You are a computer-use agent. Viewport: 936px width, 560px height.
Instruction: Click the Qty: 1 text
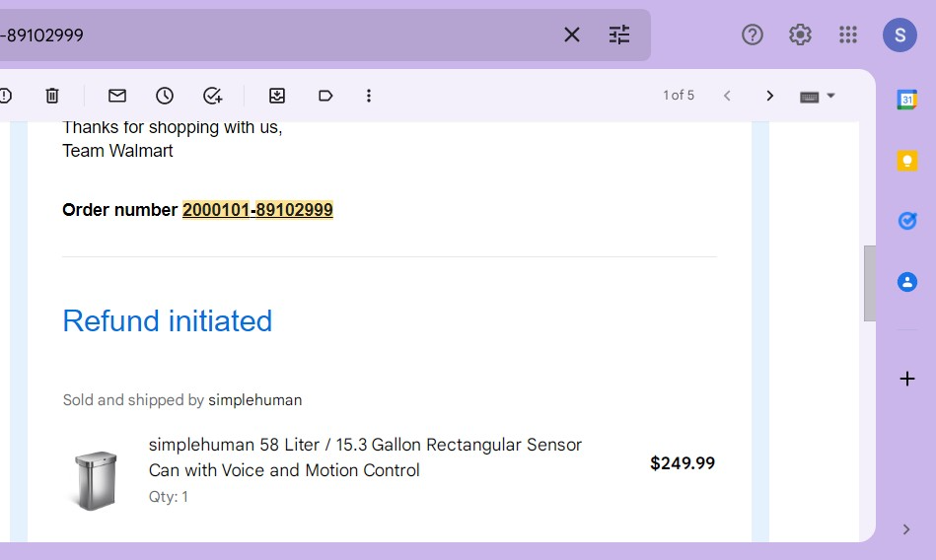click(x=169, y=497)
